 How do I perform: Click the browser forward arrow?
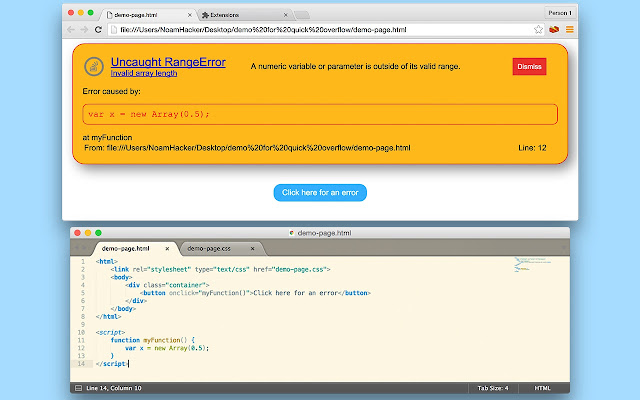84,29
